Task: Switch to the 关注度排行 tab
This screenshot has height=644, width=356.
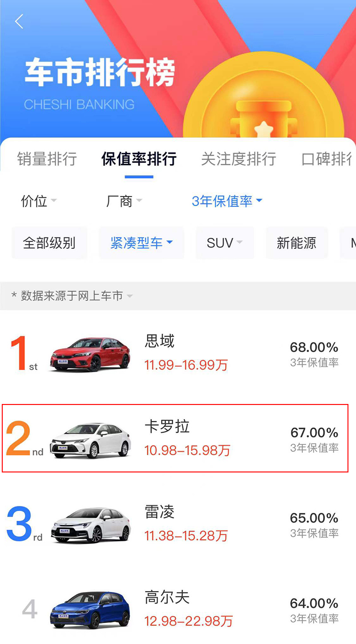Action: (239, 159)
